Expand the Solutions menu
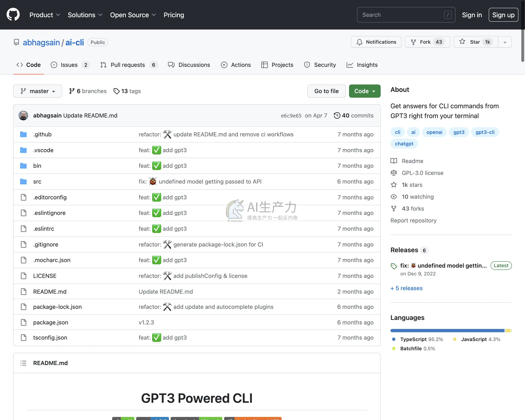 [85, 15]
